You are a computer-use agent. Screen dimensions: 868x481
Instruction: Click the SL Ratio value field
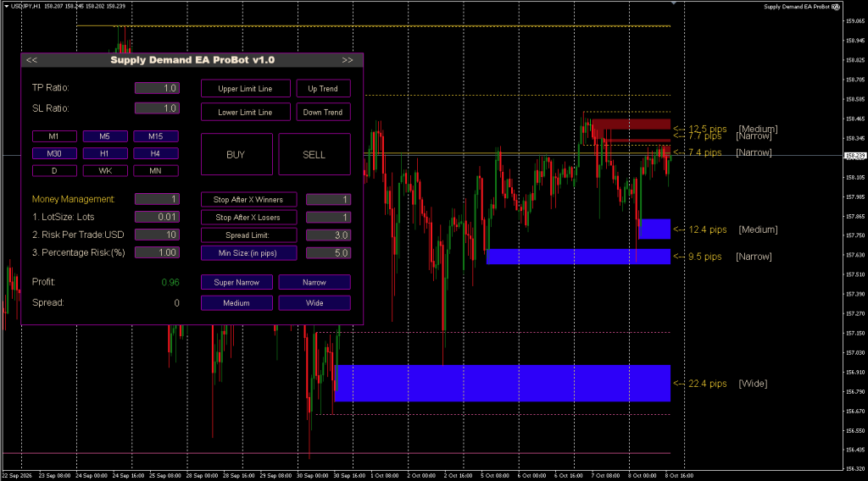tap(157, 108)
